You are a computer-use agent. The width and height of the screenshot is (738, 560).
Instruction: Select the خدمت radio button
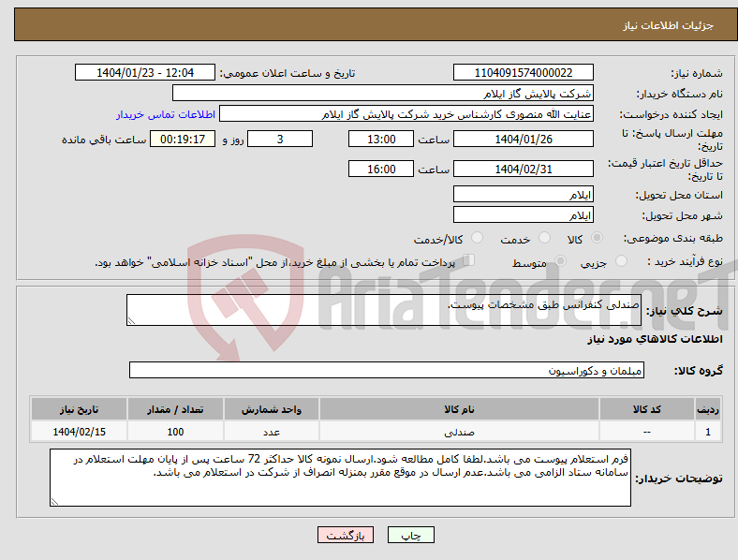544,238
